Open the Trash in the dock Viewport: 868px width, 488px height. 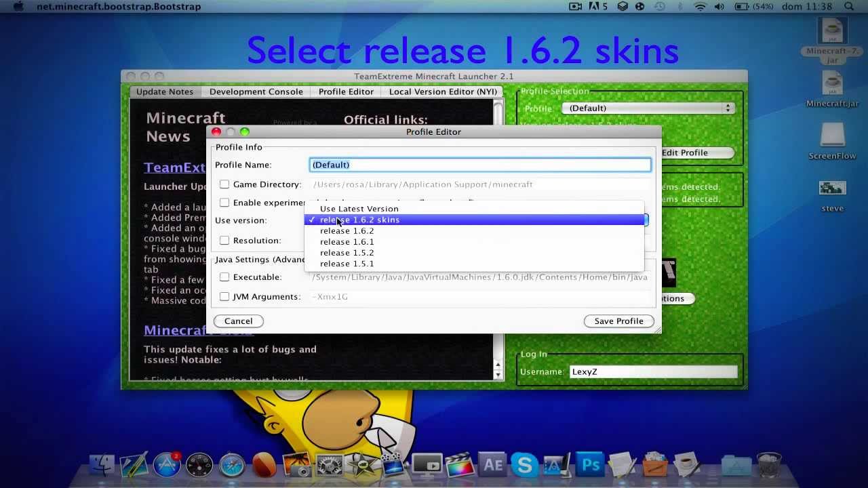[768, 465]
